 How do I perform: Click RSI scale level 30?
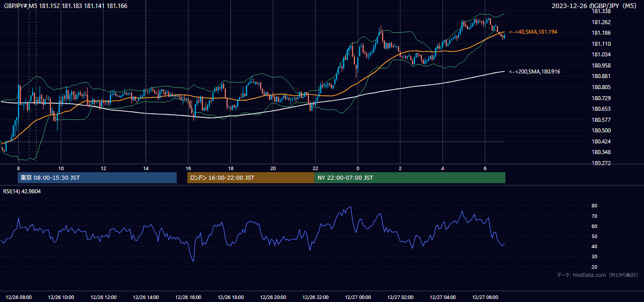[595, 257]
